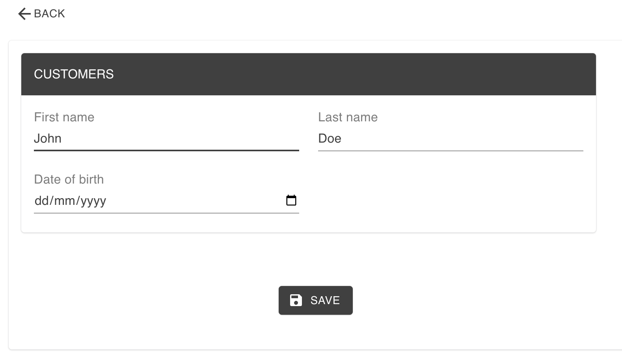Click the First name label
Viewport: 622px width, 364px height.
coord(64,117)
